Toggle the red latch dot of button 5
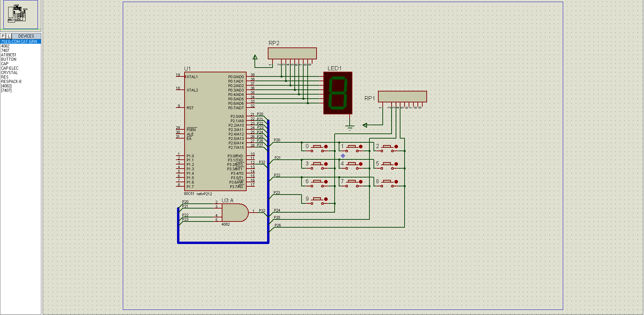The height and width of the screenshot is (315, 644). [396, 164]
